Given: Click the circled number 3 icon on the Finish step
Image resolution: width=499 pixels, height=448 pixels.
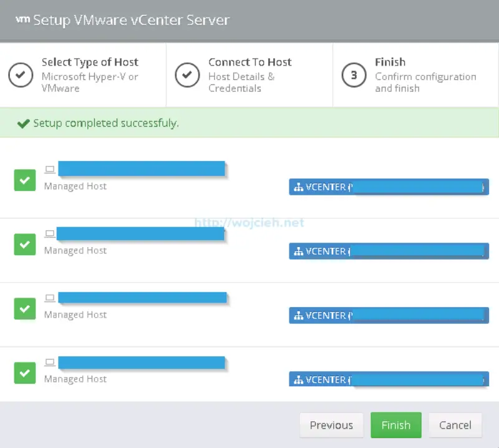Looking at the screenshot, I should click(354, 75).
